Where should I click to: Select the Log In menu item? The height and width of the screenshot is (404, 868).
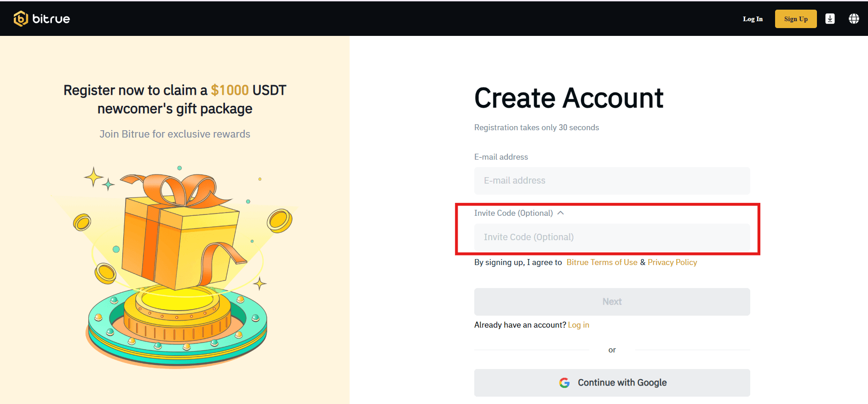tap(753, 19)
